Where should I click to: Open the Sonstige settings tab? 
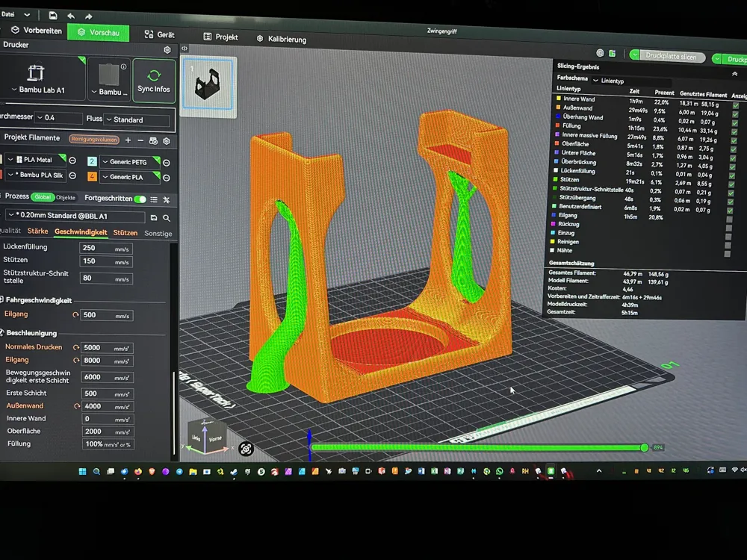coord(158,233)
